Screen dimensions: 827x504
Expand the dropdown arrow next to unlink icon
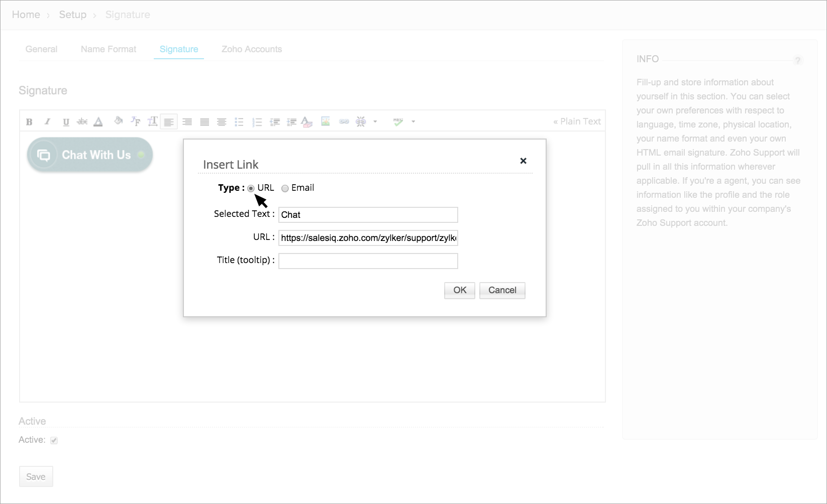tap(375, 121)
